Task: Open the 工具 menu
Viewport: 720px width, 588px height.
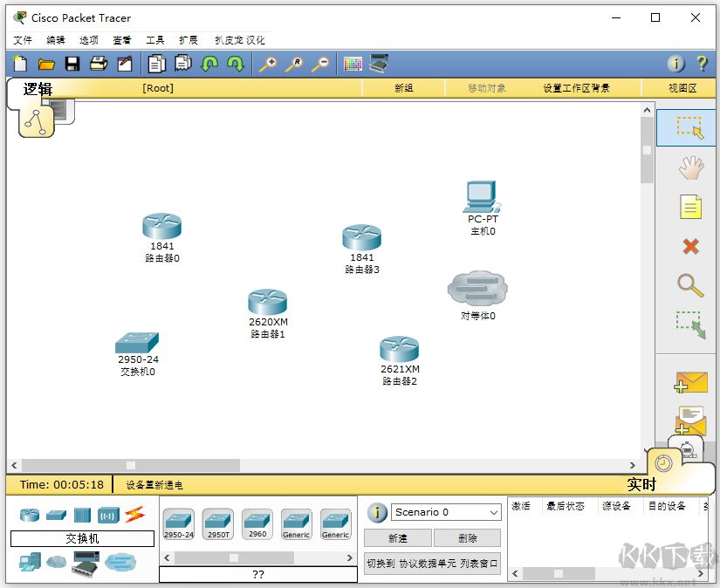Action: click(154, 40)
